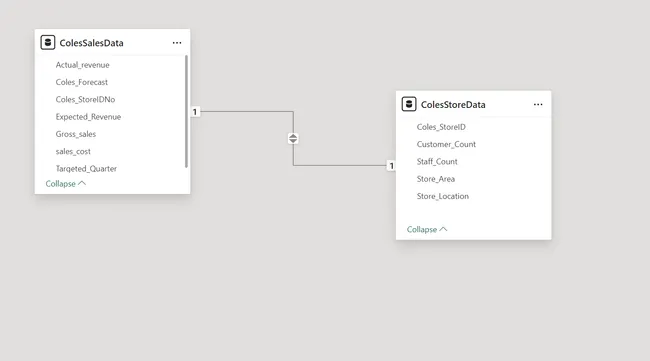Select the relationship cross-filter direction icon
This screenshot has height=361, width=650.
coord(293,138)
